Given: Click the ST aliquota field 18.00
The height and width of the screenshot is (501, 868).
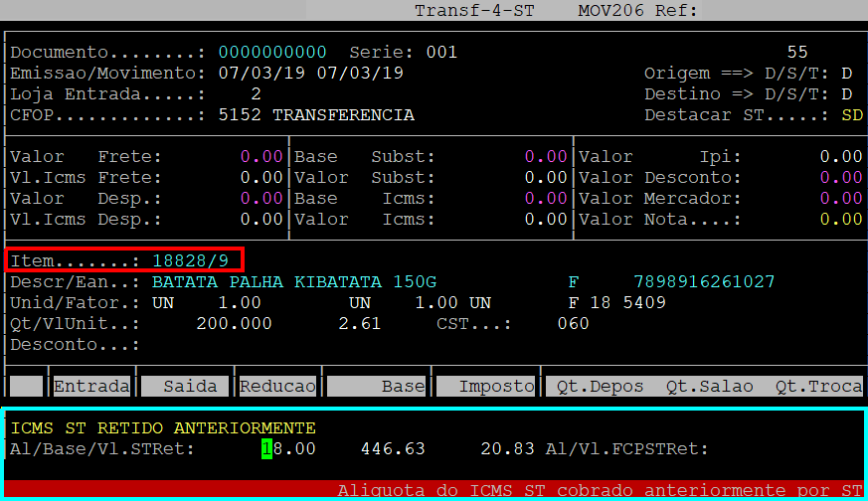Looking at the screenshot, I should click(x=288, y=449).
